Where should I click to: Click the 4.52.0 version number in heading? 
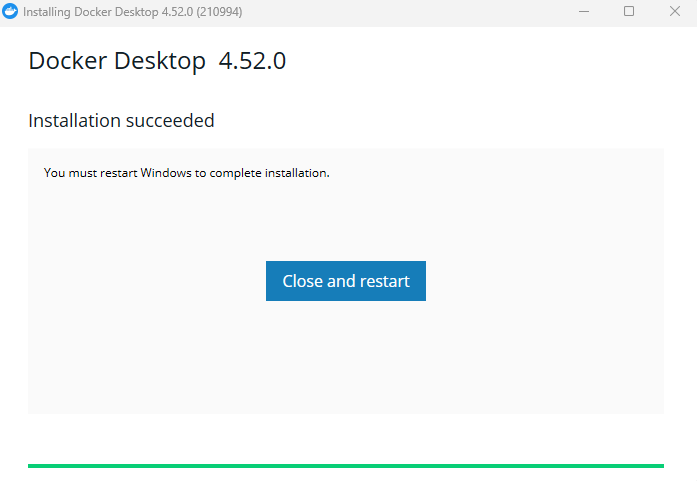[252, 61]
